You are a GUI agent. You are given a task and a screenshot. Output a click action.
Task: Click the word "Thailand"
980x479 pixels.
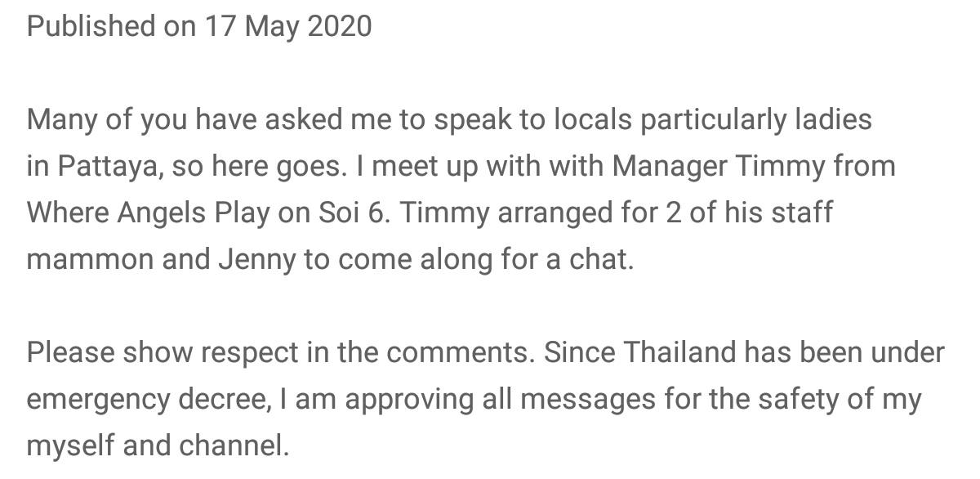coord(679,353)
